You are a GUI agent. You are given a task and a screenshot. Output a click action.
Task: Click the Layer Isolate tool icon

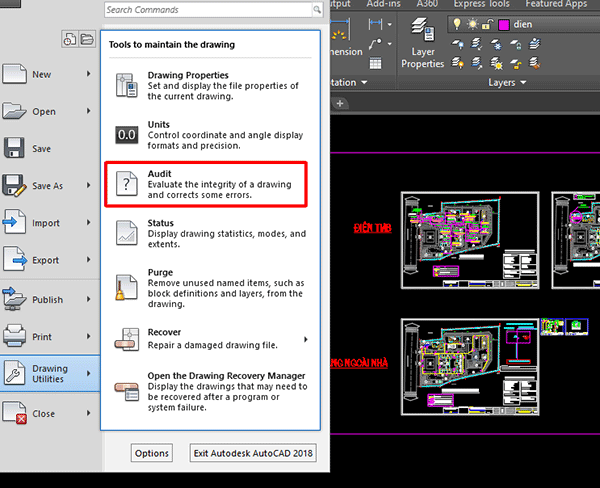(x=476, y=44)
